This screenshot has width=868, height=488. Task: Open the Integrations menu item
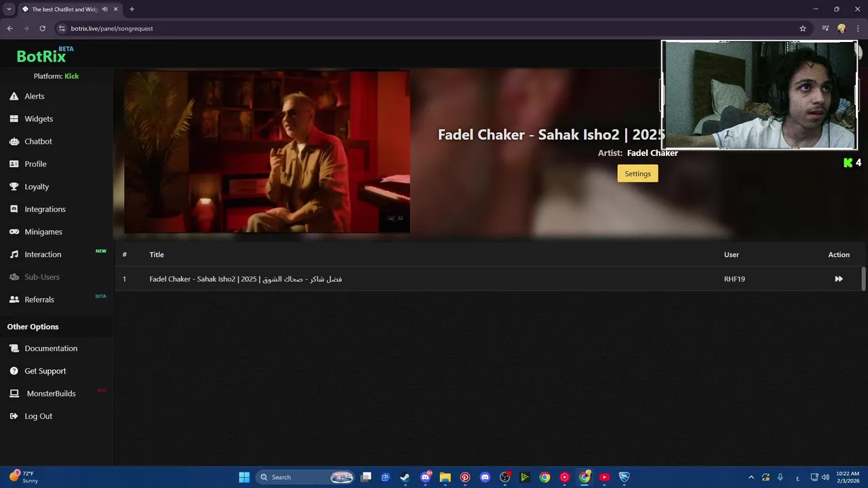[45, 209]
